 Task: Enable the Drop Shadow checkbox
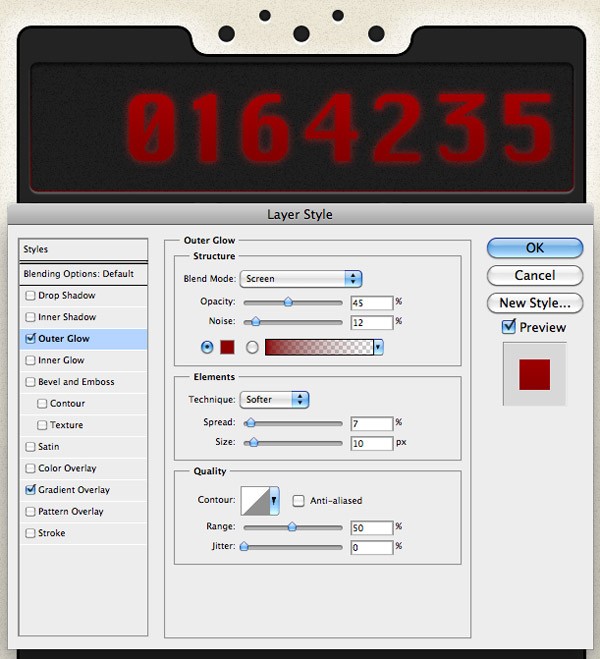(x=30, y=295)
